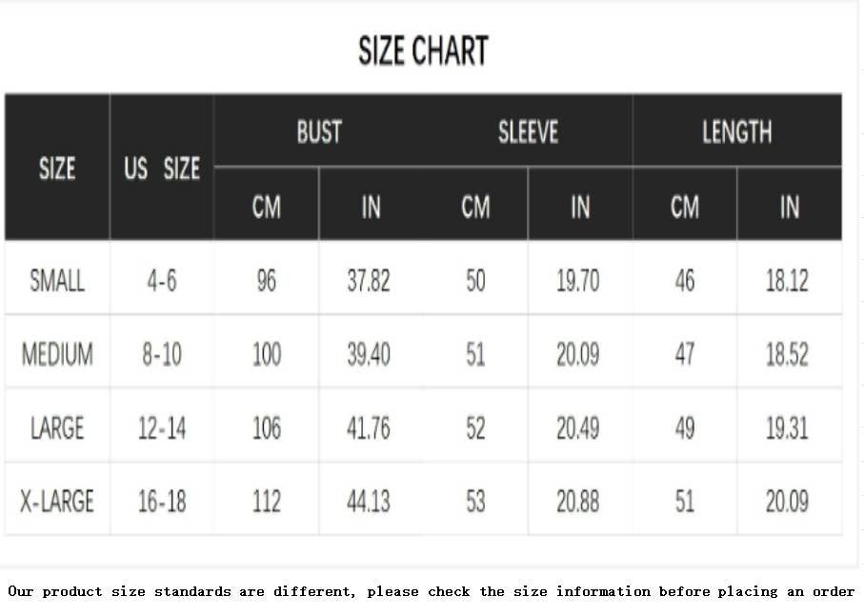
Task: Click the SIZE column header
Action: click(x=57, y=169)
